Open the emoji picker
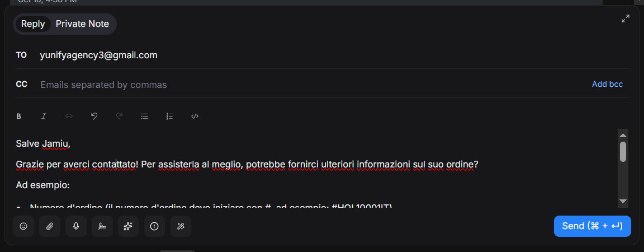Image resolution: width=644 pixels, height=252 pixels. tap(23, 226)
